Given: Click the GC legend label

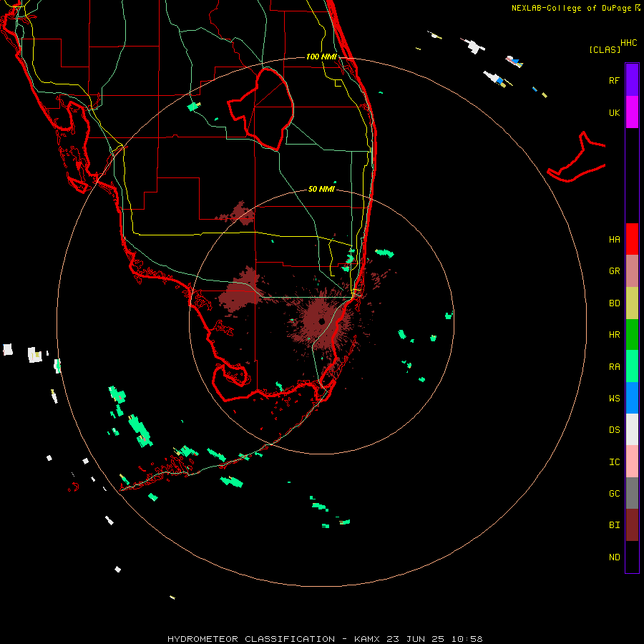Looking at the screenshot, I should (614, 494).
